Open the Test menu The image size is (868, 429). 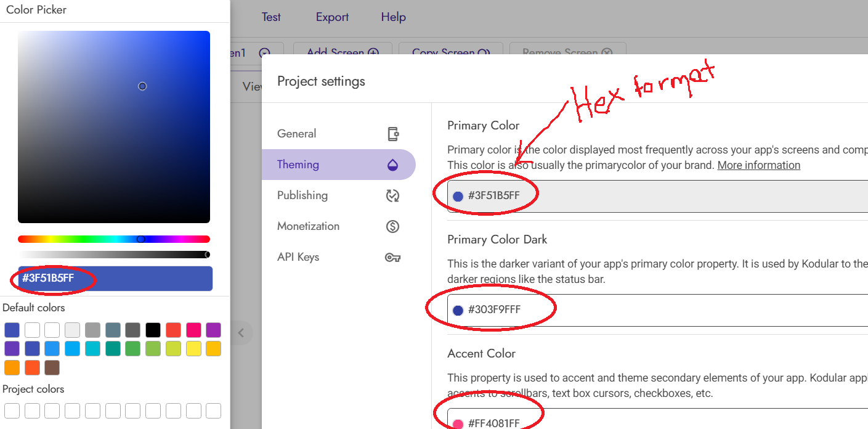pyautogui.click(x=271, y=17)
